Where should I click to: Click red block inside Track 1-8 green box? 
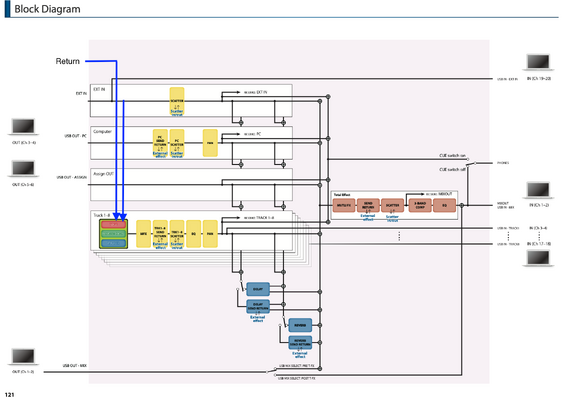(113, 225)
